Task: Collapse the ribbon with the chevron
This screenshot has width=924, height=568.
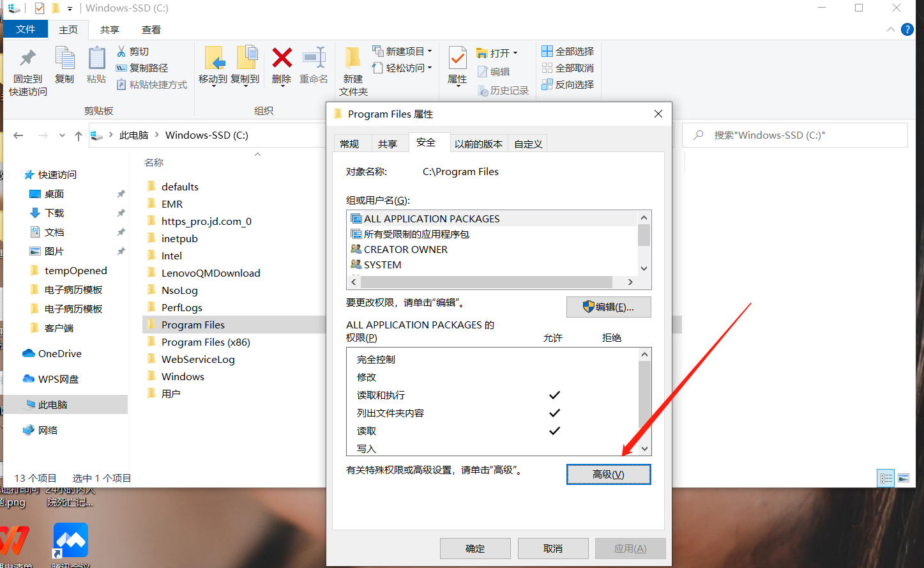Action: pos(891,29)
